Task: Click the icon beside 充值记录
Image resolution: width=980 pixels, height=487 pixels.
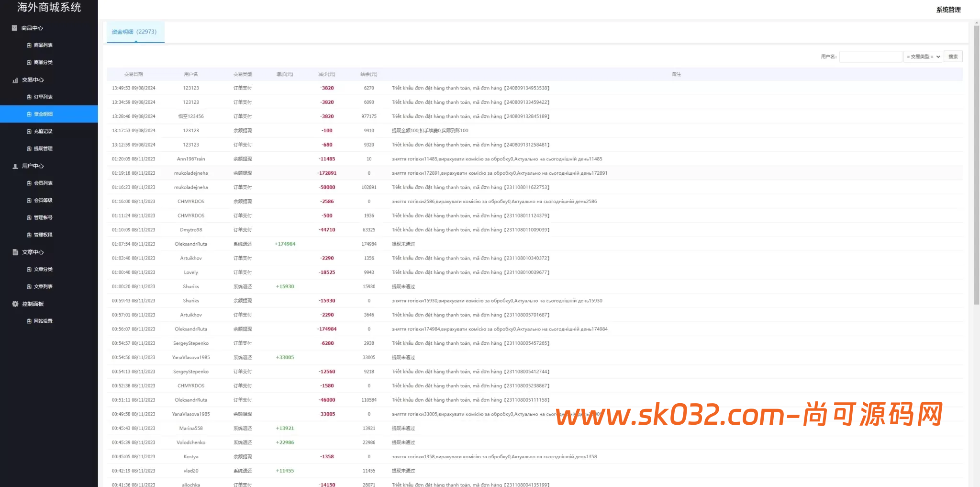Action: (29, 132)
